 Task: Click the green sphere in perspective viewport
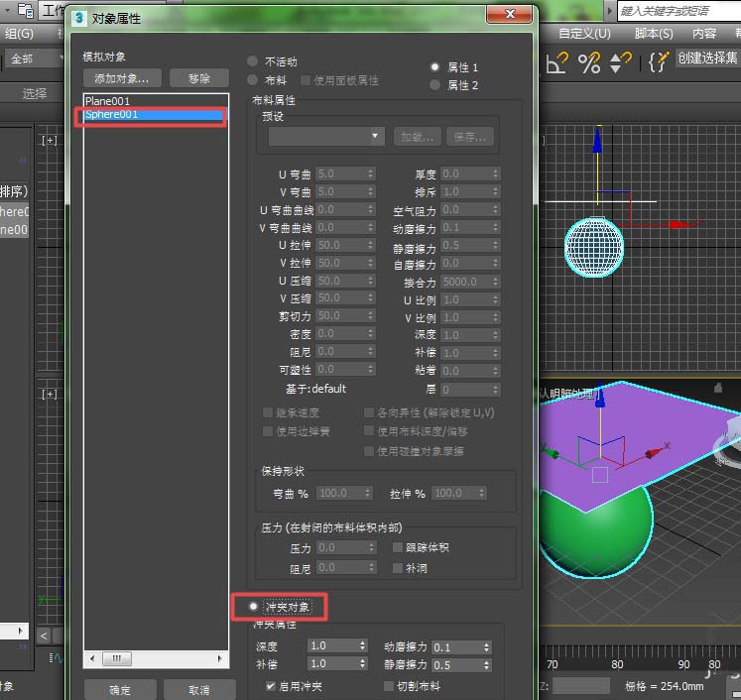pos(600,539)
